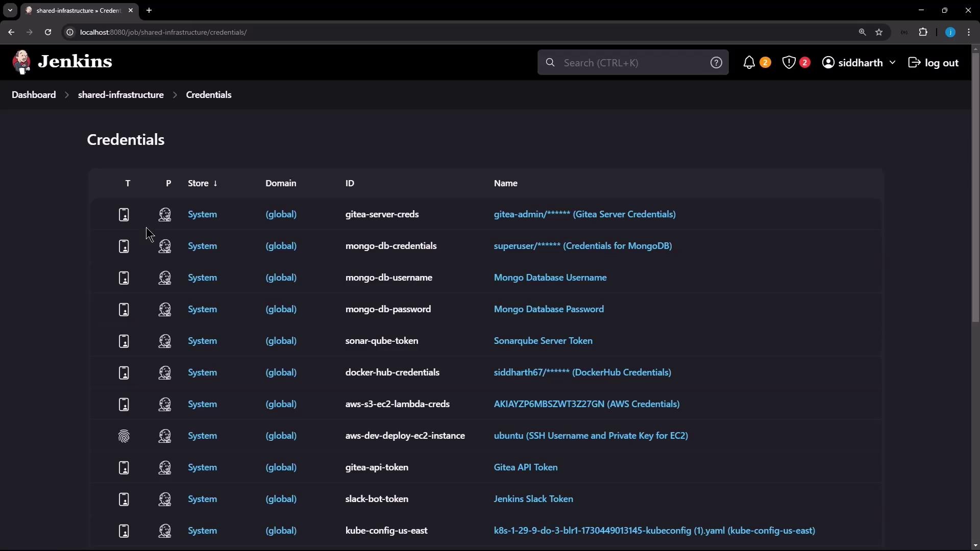
Task: Open the browser zoom magnifier icon
Action: (862, 32)
